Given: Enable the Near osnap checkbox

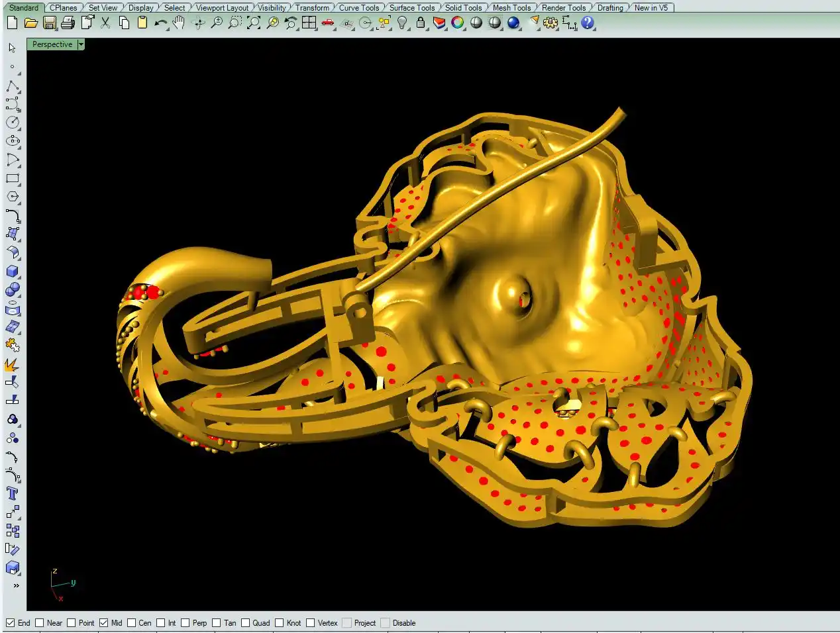Looking at the screenshot, I should [x=40, y=623].
